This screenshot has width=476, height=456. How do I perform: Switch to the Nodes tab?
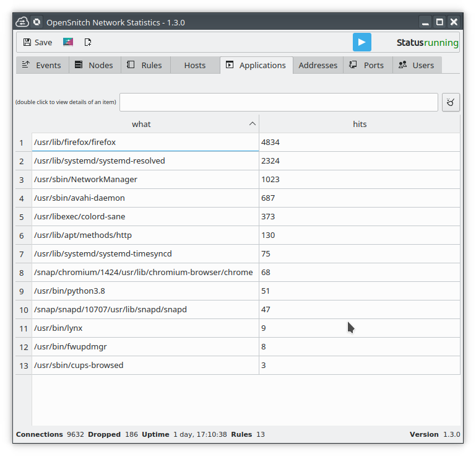click(95, 65)
